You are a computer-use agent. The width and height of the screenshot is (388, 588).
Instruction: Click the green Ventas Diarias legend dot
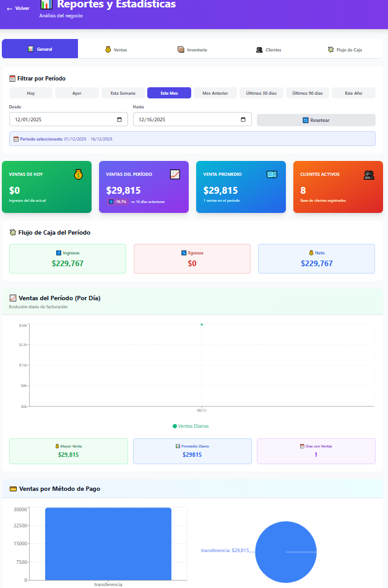[x=175, y=426]
